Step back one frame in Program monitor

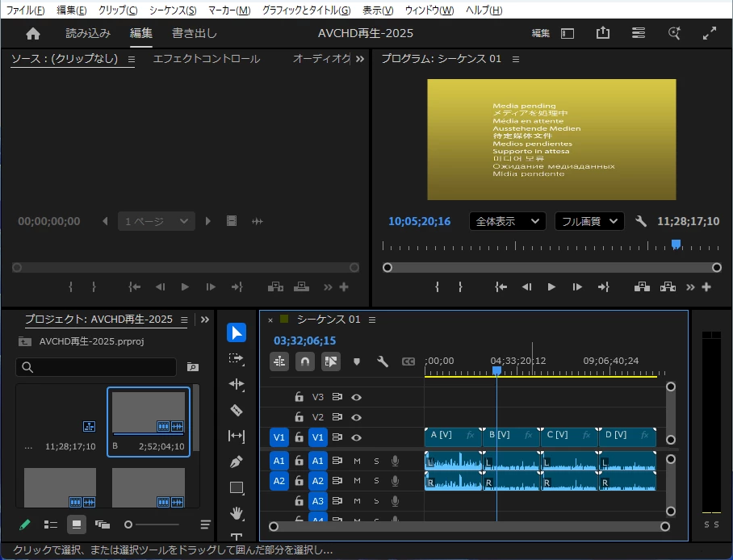point(526,287)
